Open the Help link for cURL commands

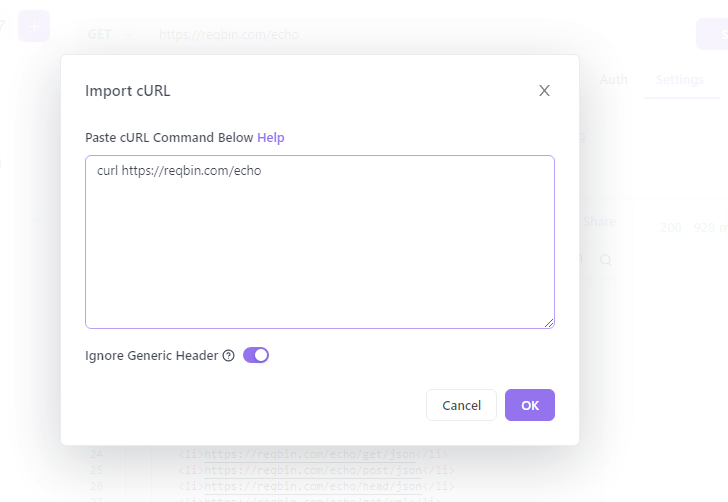(x=271, y=137)
